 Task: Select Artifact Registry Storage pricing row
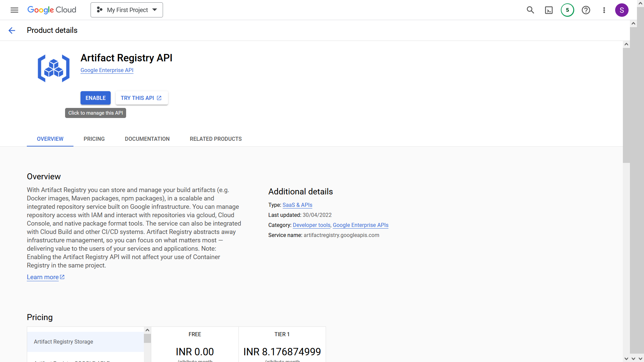(x=86, y=342)
